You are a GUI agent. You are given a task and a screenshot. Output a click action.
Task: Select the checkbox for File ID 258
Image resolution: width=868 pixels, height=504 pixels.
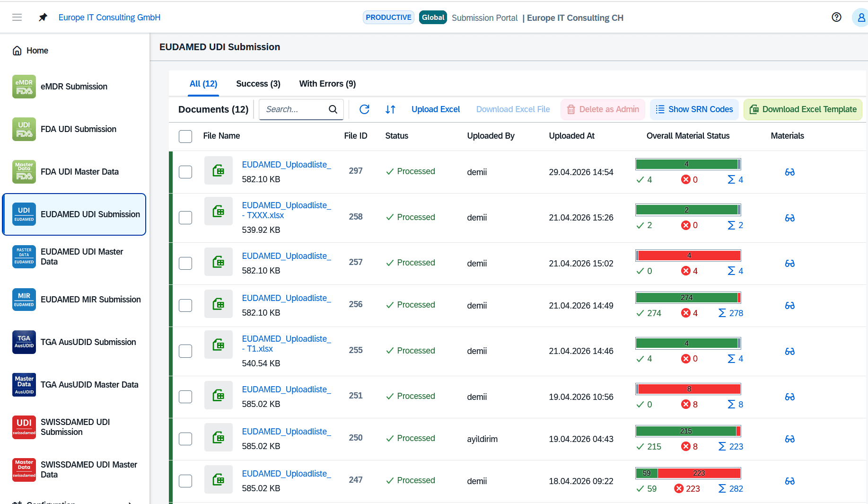tap(185, 218)
